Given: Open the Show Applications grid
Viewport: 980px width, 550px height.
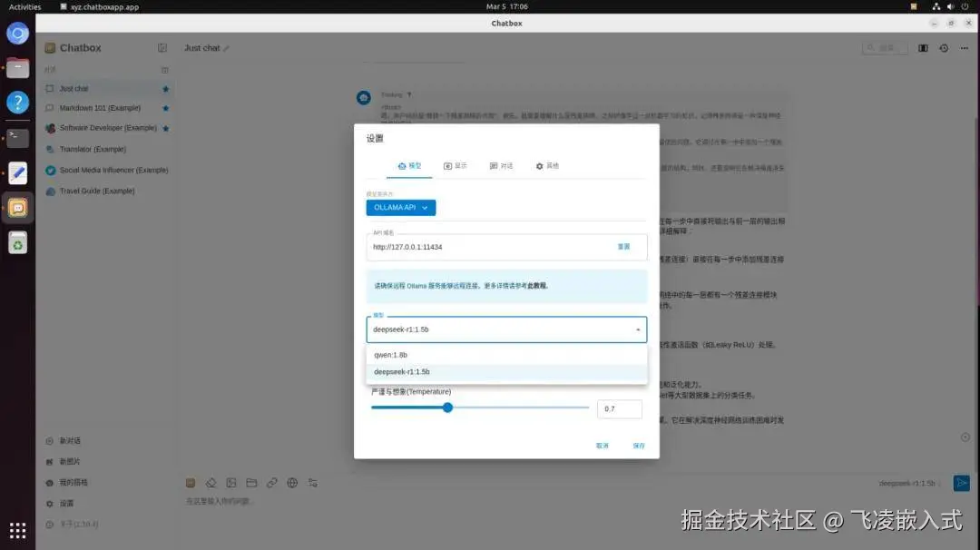Looking at the screenshot, I should 17,531.
